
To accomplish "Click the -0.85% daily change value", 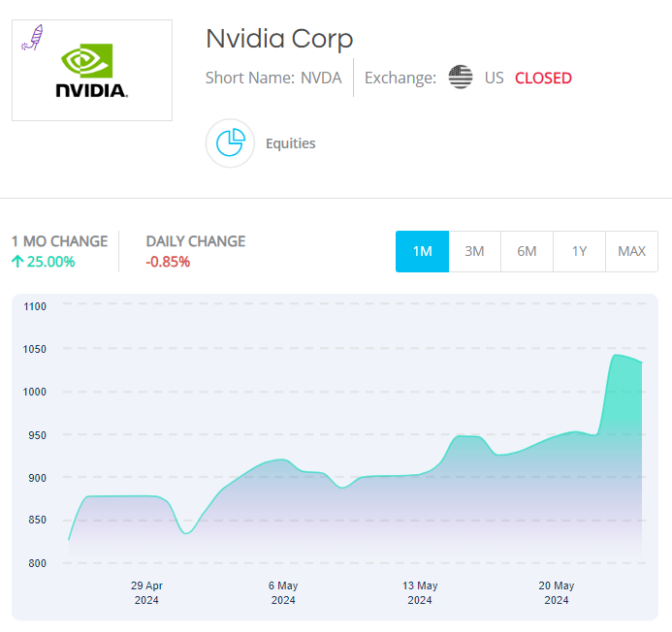I will point(168,261).
